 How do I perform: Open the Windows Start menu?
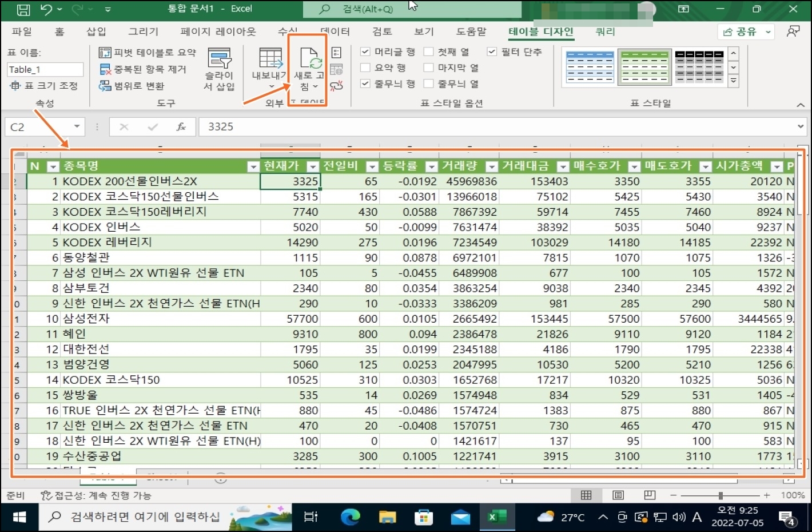(x=19, y=517)
